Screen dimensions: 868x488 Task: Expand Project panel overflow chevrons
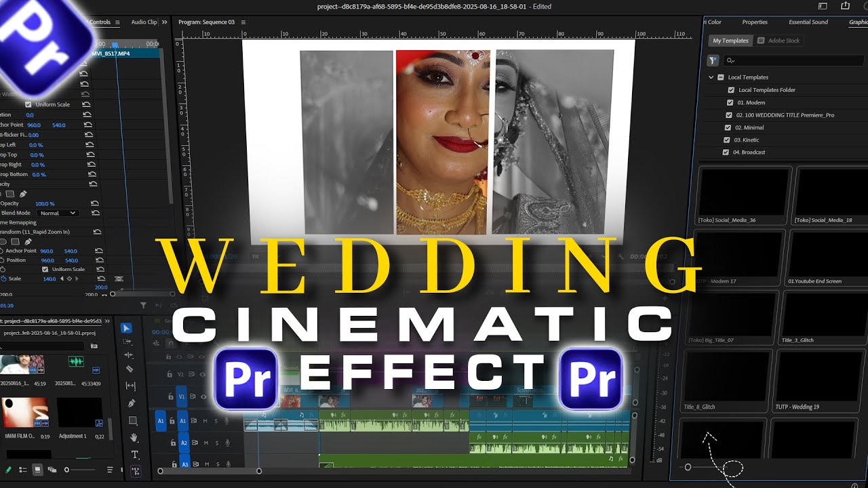(107, 321)
